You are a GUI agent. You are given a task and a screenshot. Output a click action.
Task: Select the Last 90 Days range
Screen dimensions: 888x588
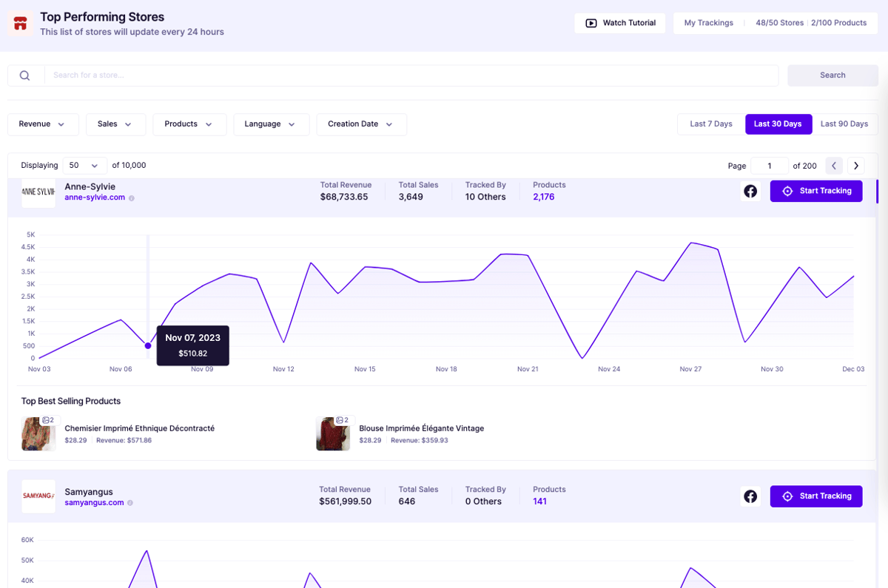[844, 124]
